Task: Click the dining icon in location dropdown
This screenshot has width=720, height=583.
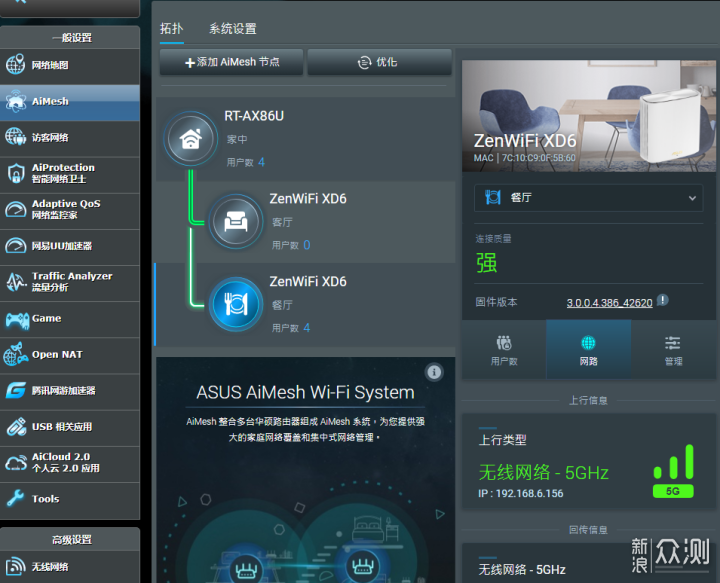Action: tap(493, 197)
